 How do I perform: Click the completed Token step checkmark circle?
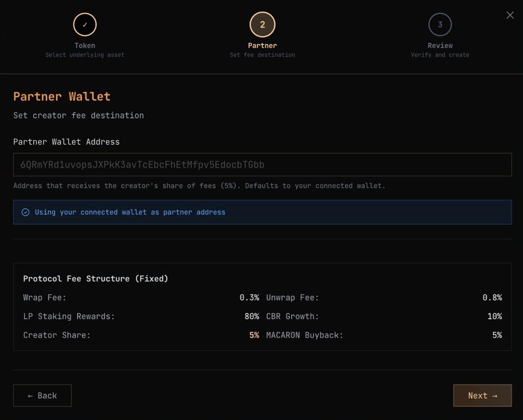(85, 25)
